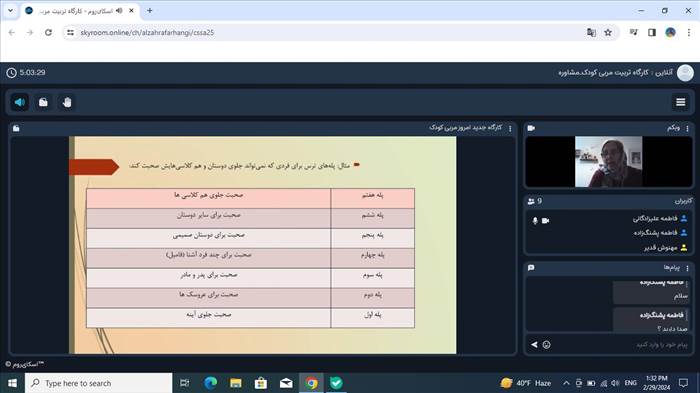
Task: Open the hamburger main menu
Action: coord(680,102)
